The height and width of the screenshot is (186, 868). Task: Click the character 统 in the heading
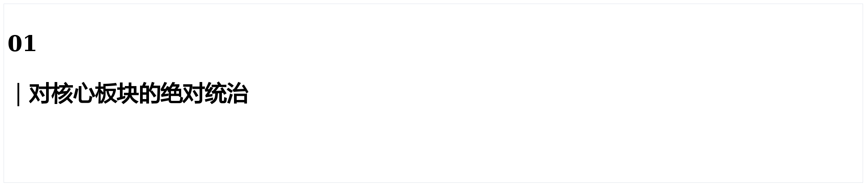coord(215,94)
